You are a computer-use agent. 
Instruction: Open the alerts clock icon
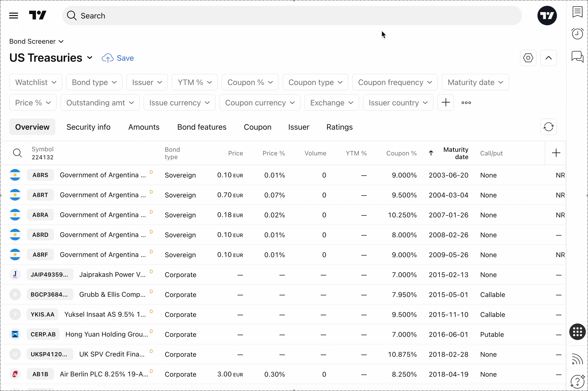577,34
